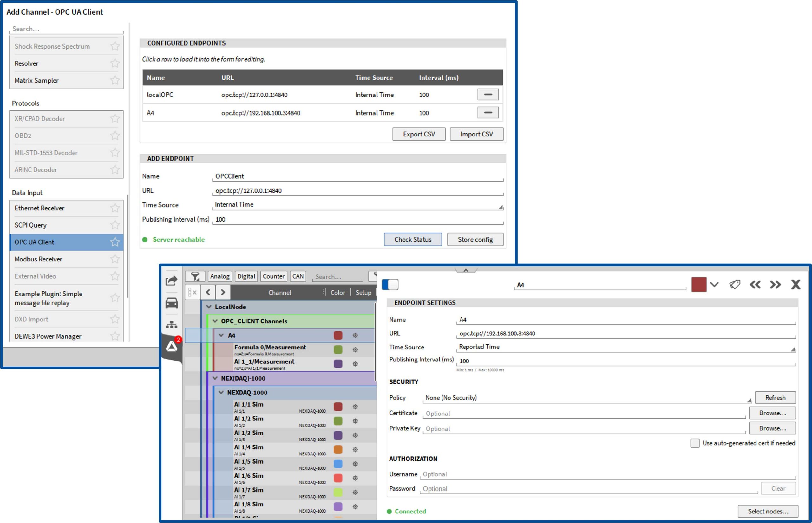
Task: Select Example Plugin: Simple message file replay
Action: 66,298
